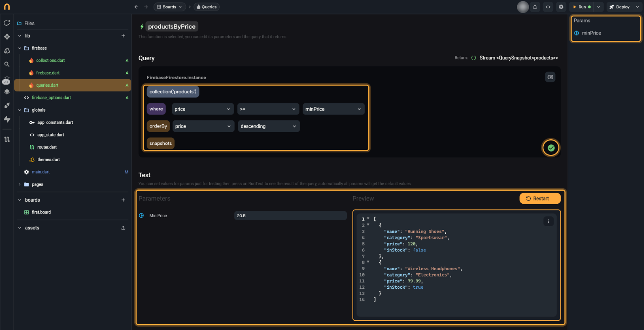This screenshot has width=644, height=330.
Task: Collapse the firebase folder
Action: click(20, 48)
